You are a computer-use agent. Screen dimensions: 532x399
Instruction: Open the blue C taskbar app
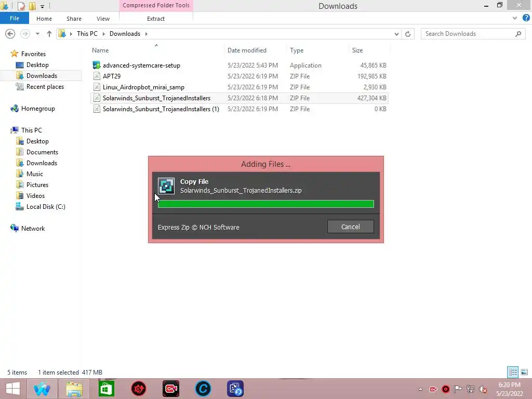(203, 389)
